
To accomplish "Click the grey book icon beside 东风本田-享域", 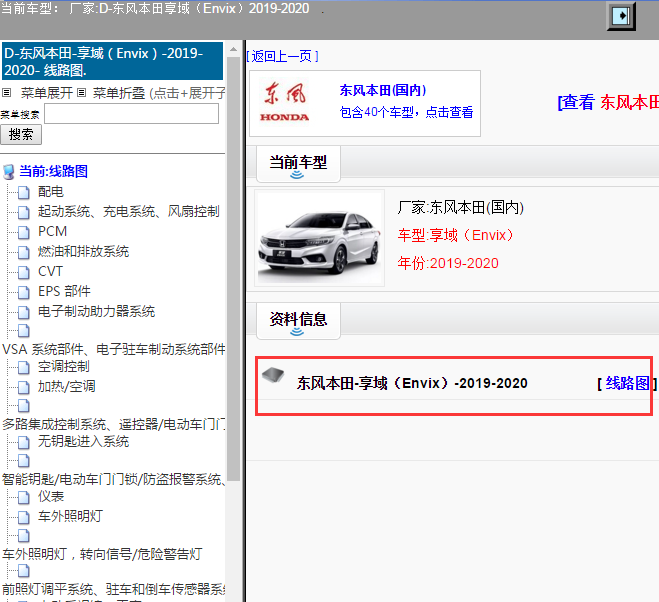I will [273, 374].
